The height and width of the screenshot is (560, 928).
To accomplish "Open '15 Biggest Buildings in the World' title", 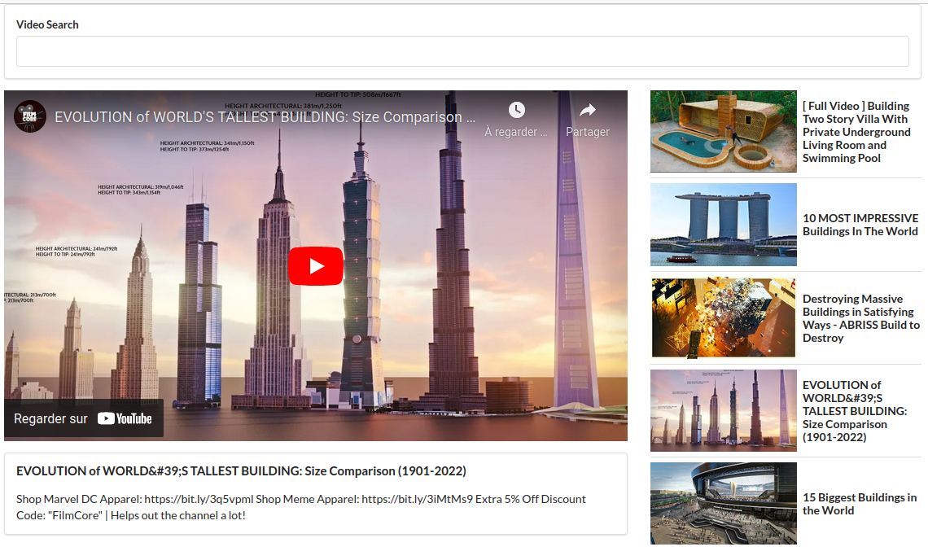I will pyautogui.click(x=859, y=504).
